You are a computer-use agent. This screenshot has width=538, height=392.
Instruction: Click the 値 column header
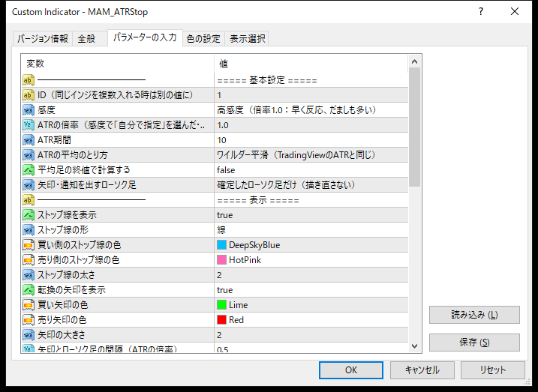coord(311,64)
